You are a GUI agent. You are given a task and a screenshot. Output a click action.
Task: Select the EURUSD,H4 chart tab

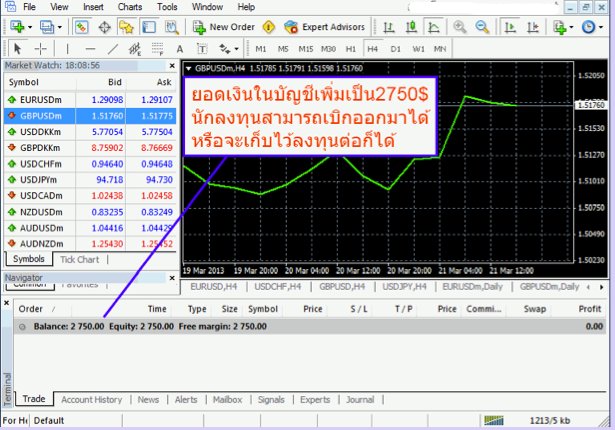[x=214, y=287]
